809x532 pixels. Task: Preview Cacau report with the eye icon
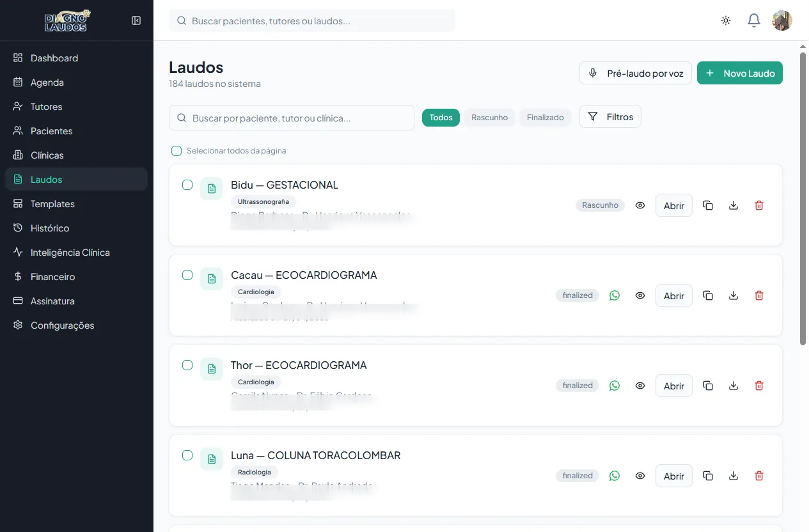(x=640, y=295)
